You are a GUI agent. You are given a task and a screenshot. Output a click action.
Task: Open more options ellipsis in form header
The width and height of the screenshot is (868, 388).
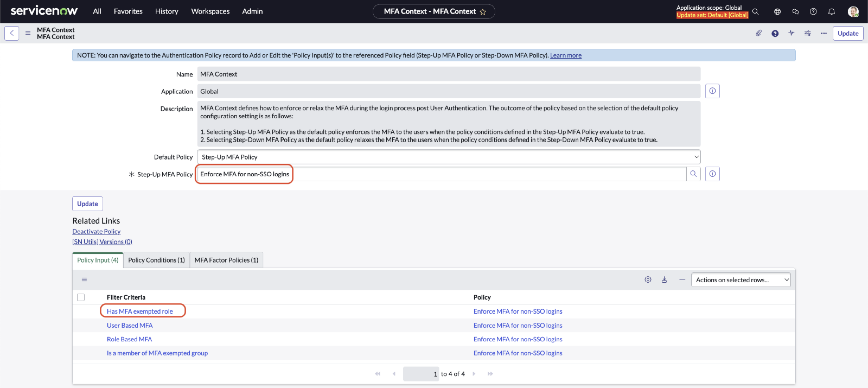[824, 33]
